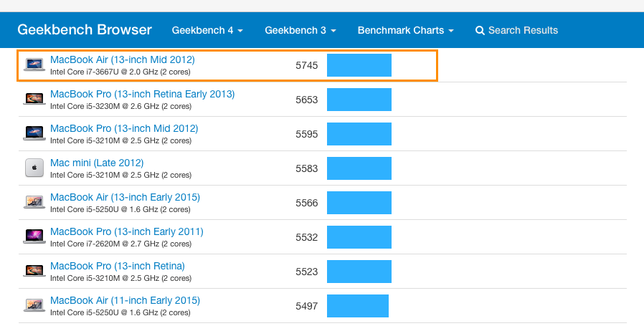Viewport: 644px width, 326px height.
Task: Open Mac mini (Late 2012) link
Action: pyautogui.click(x=97, y=163)
